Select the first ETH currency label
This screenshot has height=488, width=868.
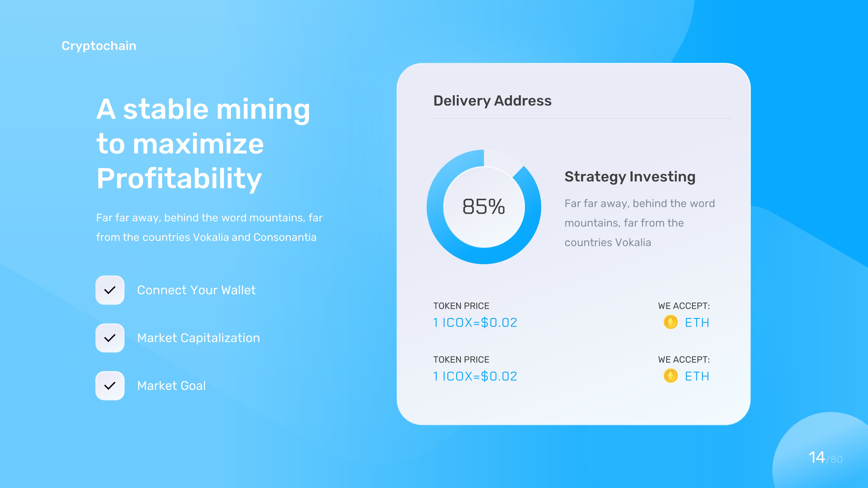click(x=697, y=323)
